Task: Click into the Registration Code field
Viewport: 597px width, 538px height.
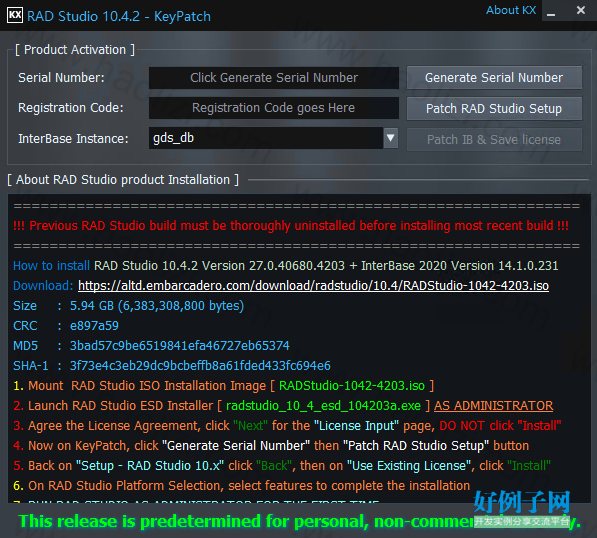Action: [274, 108]
